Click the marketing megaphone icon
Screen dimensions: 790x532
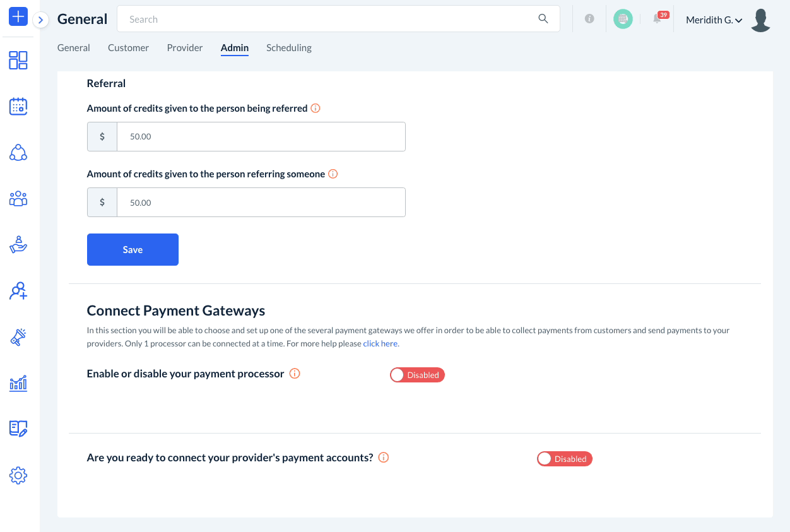[18, 336]
